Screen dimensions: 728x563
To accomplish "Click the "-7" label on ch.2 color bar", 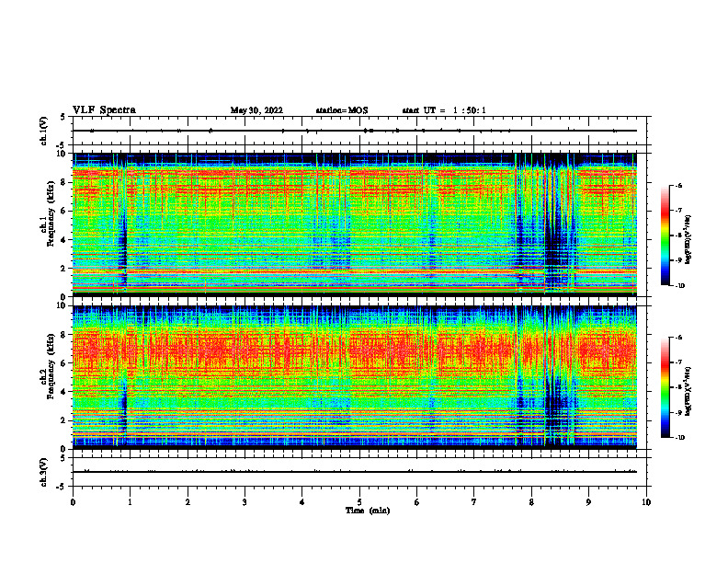I will [678, 362].
